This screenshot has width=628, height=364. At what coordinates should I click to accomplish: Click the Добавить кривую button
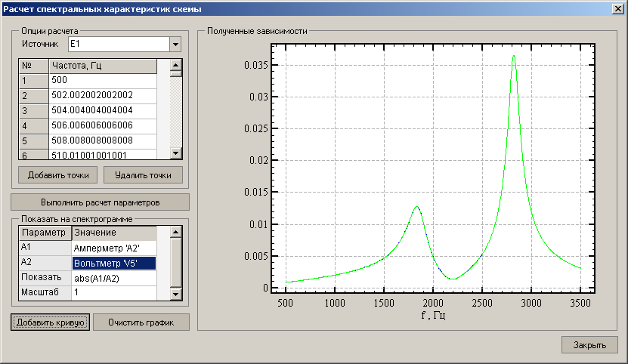tap(51, 322)
